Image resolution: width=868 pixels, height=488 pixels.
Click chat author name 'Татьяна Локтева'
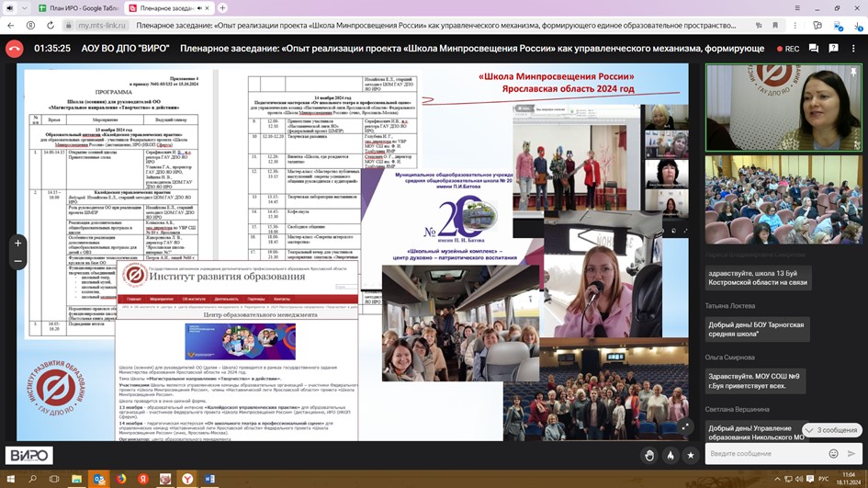click(730, 306)
